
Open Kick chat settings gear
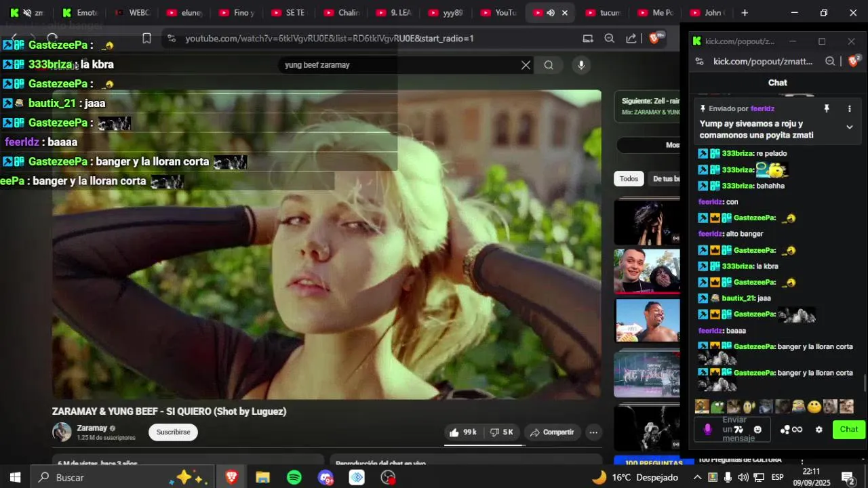coord(818,429)
